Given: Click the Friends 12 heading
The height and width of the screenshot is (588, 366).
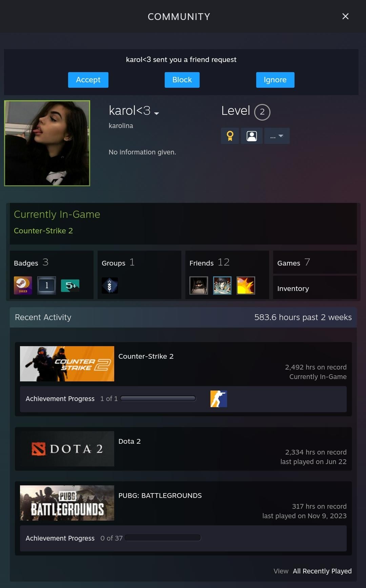Looking at the screenshot, I should point(209,262).
